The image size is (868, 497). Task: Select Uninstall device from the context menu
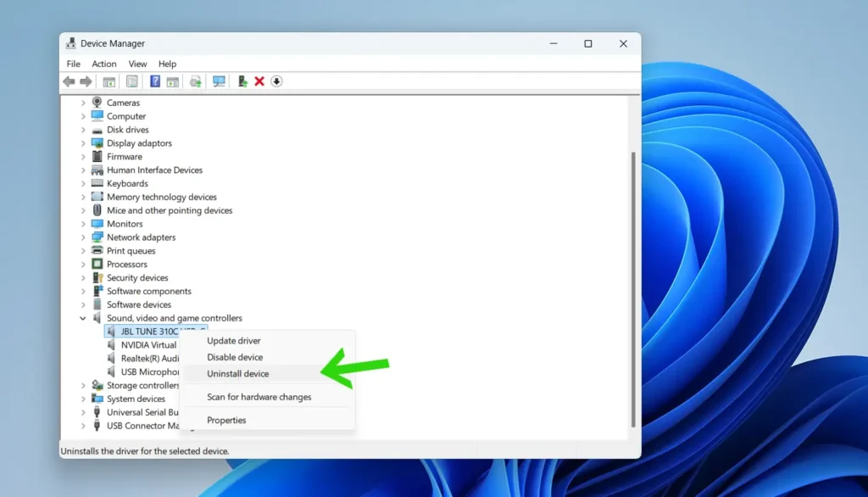pyautogui.click(x=237, y=373)
